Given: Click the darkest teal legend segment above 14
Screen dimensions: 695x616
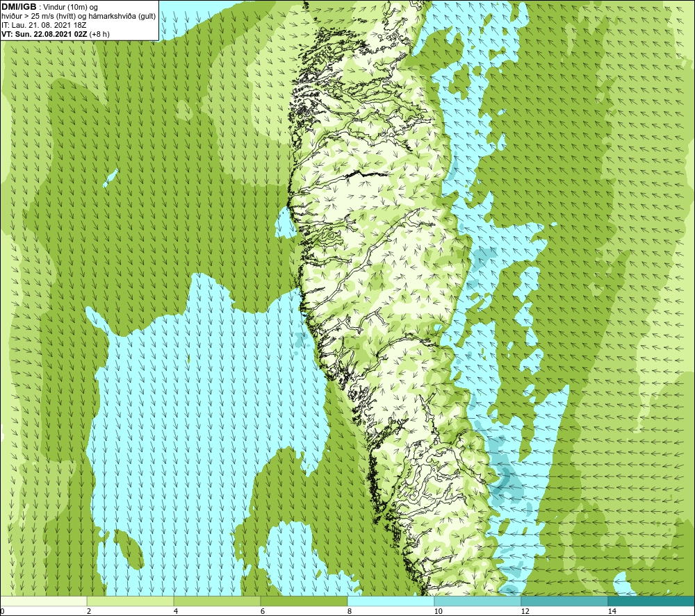Looking at the screenshot, I should click(651, 601).
